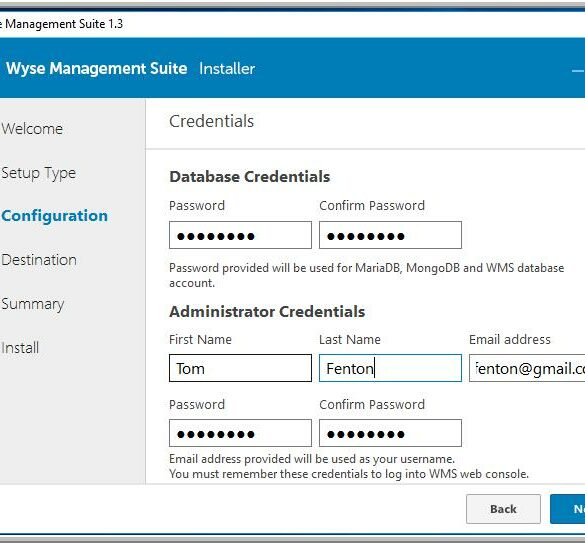This screenshot has height=543, width=585.
Task: Click the Last Name field containing Fenton
Action: (x=390, y=368)
